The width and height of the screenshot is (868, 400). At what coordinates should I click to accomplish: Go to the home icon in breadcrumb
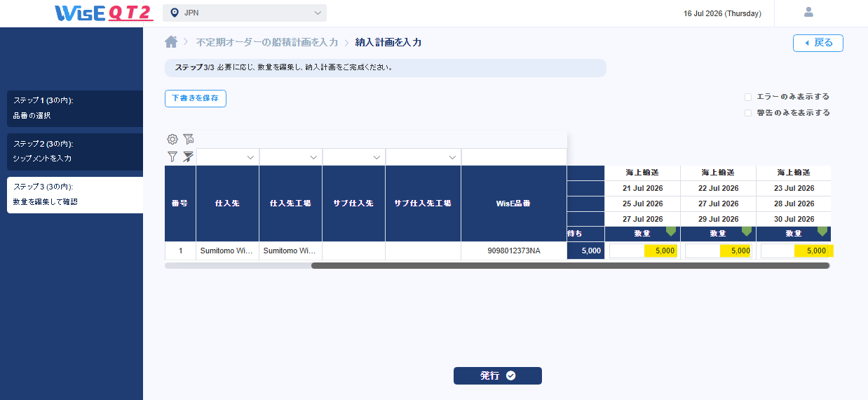pos(171,42)
